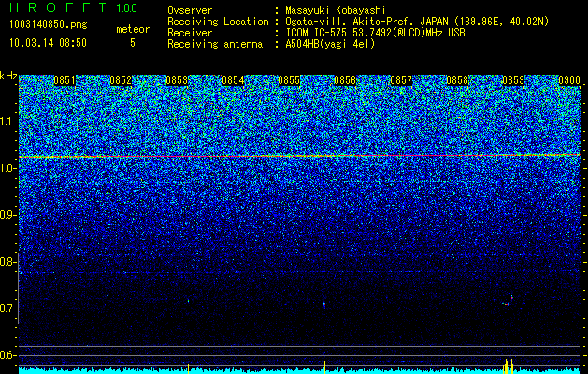Click the 0858 time marker
This screenshot has width=588, height=374.
click(457, 80)
